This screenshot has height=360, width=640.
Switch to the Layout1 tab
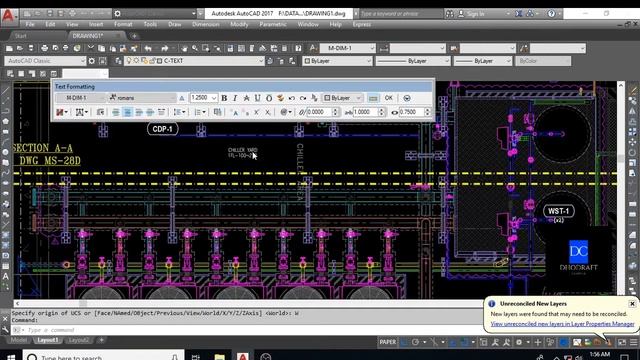(48, 340)
